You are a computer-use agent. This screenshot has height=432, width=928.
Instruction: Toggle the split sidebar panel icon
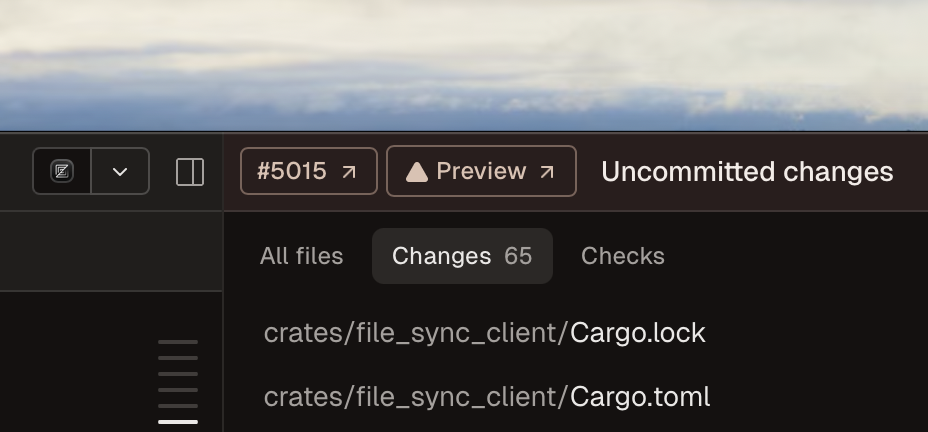pos(190,172)
